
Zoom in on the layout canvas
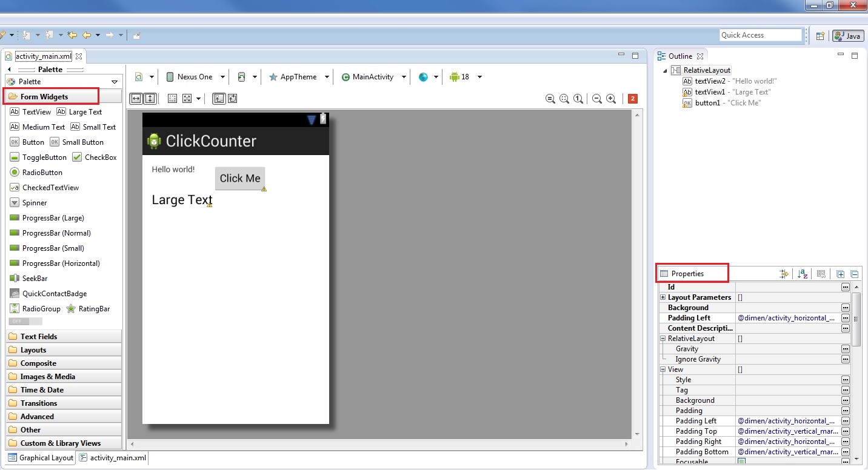tap(611, 99)
